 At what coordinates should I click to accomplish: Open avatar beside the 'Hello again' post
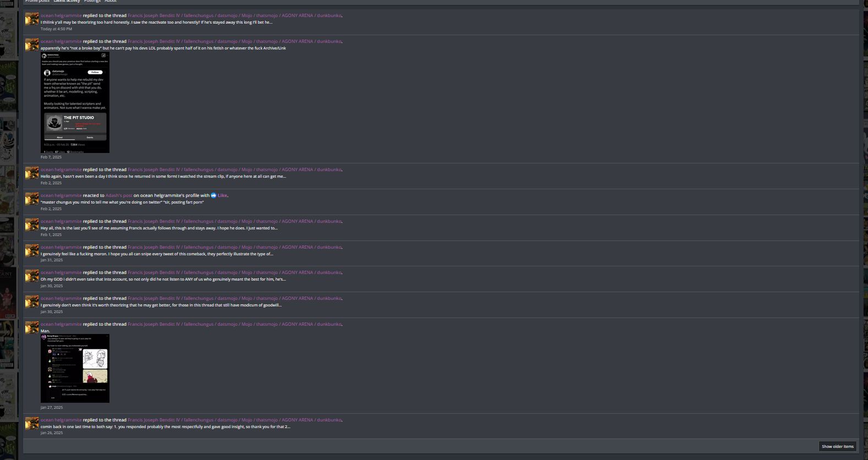(32, 173)
